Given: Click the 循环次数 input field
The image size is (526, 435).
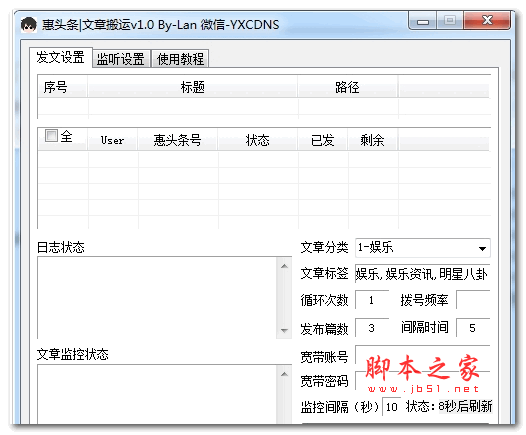Looking at the screenshot, I should (x=372, y=300).
